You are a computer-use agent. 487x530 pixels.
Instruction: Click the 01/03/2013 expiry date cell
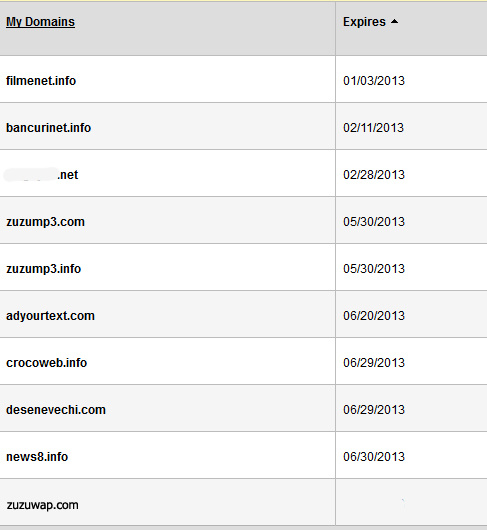pyautogui.click(x=374, y=81)
